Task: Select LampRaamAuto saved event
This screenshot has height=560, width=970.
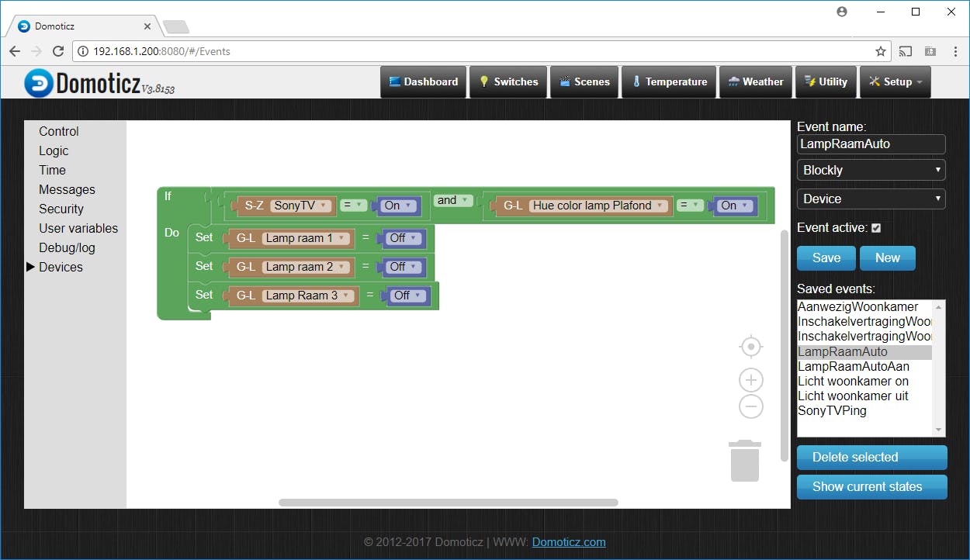Action: pos(864,351)
